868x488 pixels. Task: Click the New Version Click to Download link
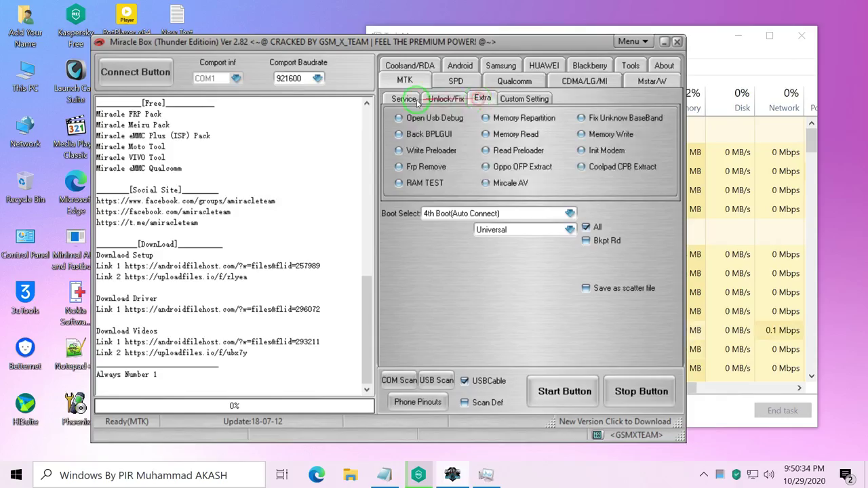(x=614, y=422)
